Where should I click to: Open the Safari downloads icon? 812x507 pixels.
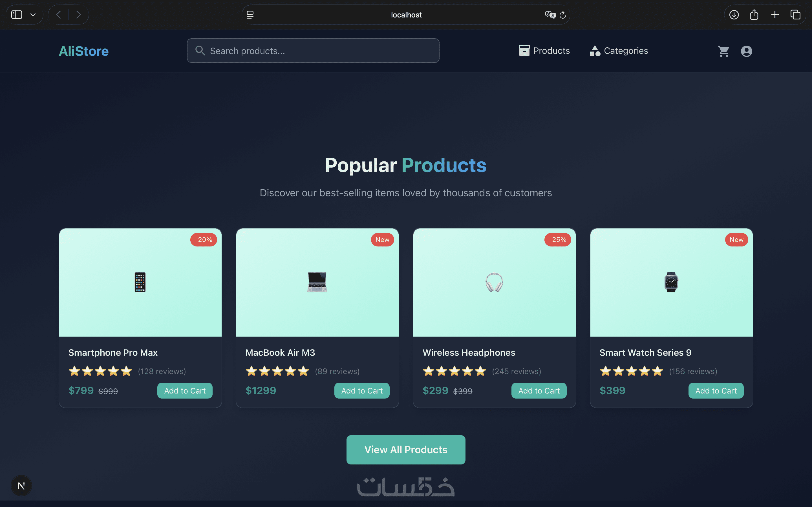coord(734,15)
